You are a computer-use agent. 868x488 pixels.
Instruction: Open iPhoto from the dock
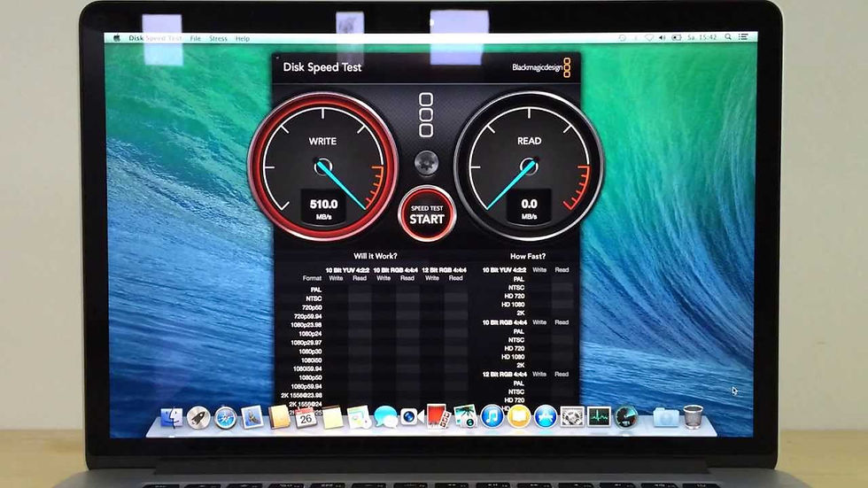(465, 416)
